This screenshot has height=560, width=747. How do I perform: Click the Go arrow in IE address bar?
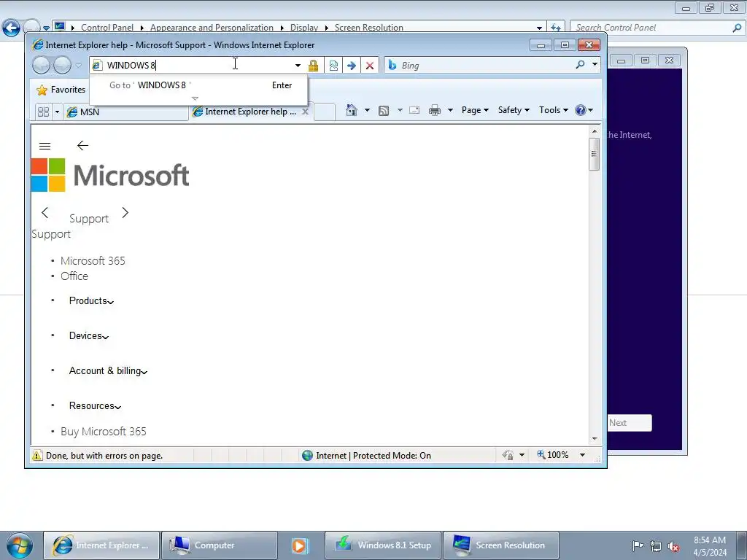coord(351,65)
